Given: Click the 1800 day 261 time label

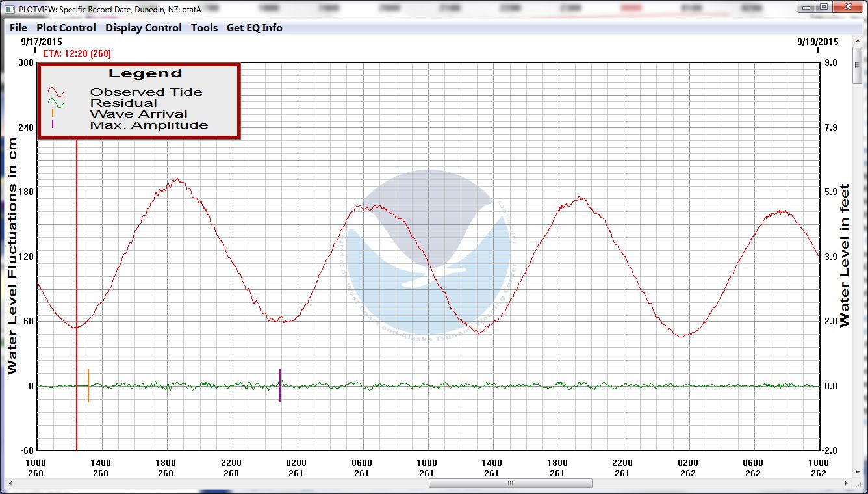Looking at the screenshot, I should tap(557, 468).
